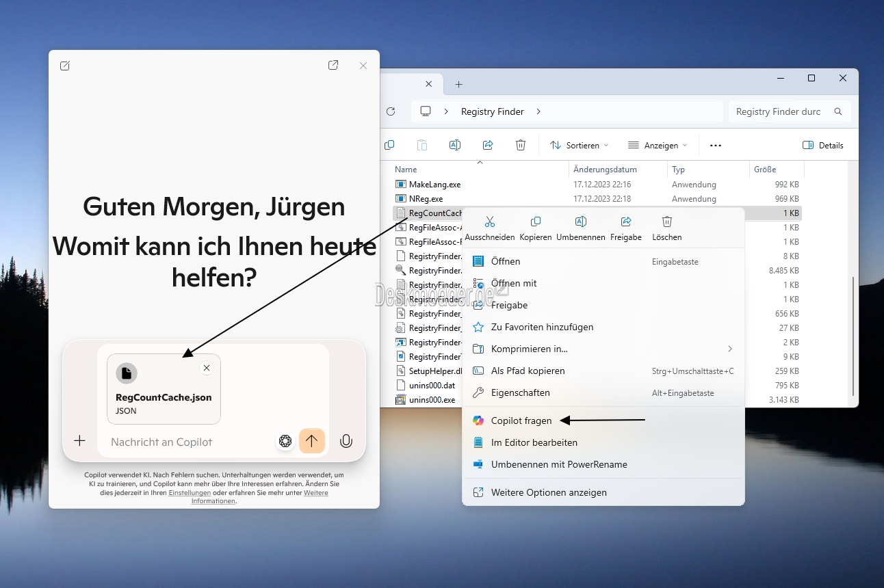Choose Weitere Optionen anzeigen

click(603, 492)
